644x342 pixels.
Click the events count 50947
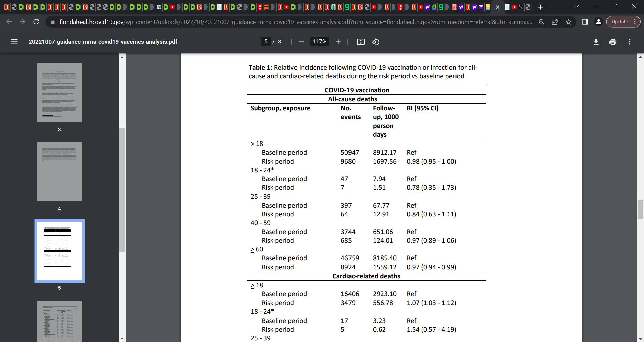(x=350, y=152)
